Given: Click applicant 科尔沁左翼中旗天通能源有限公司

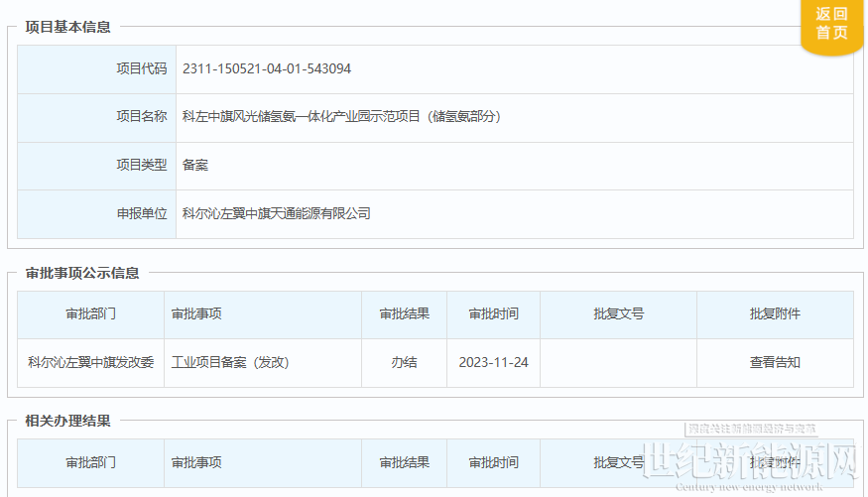Looking at the screenshot, I should coord(276,213).
